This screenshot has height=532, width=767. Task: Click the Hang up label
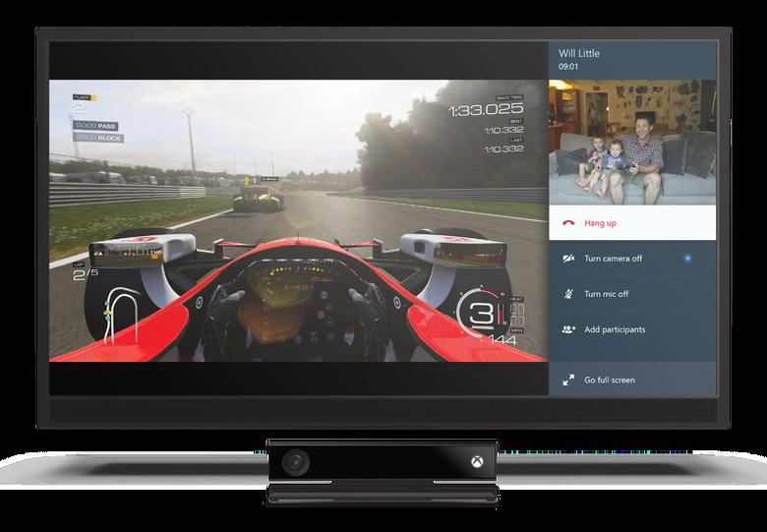600,223
